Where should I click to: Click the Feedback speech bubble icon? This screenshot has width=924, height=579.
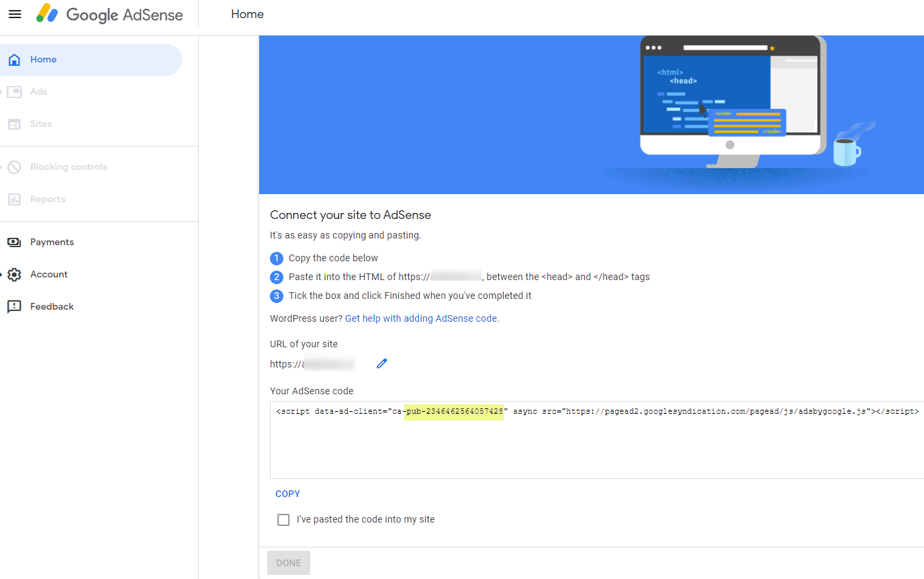pyautogui.click(x=14, y=307)
